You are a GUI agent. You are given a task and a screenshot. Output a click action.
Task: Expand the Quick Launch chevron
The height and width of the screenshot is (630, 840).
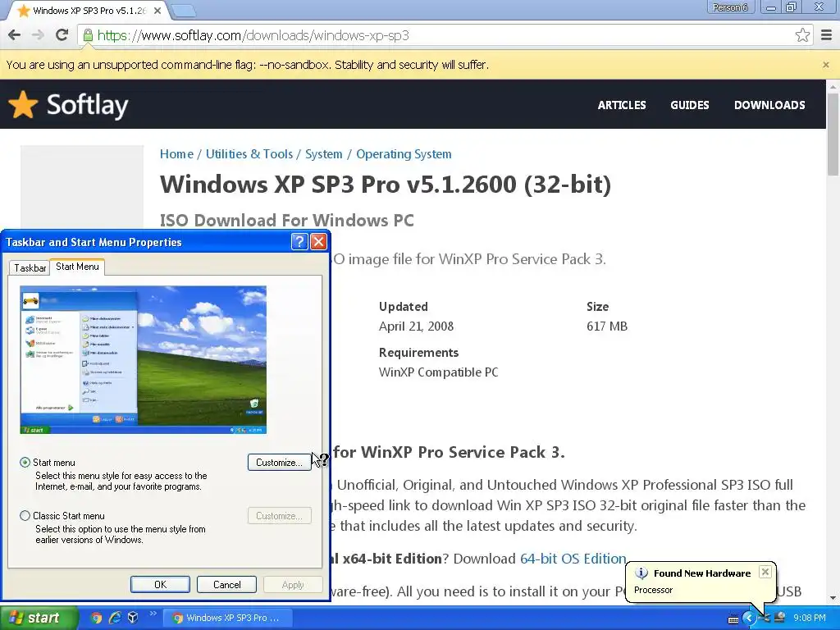[x=153, y=614]
